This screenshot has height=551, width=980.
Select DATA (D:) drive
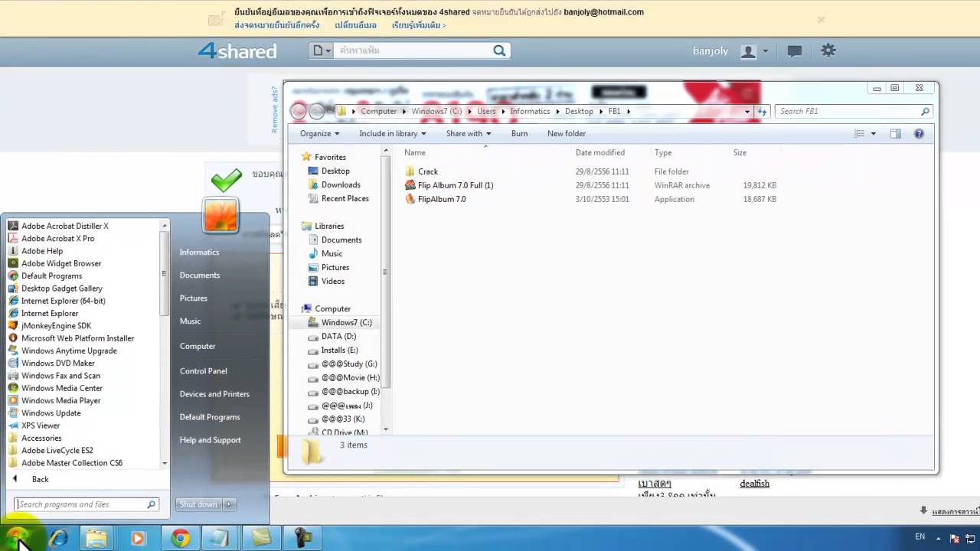338,336
